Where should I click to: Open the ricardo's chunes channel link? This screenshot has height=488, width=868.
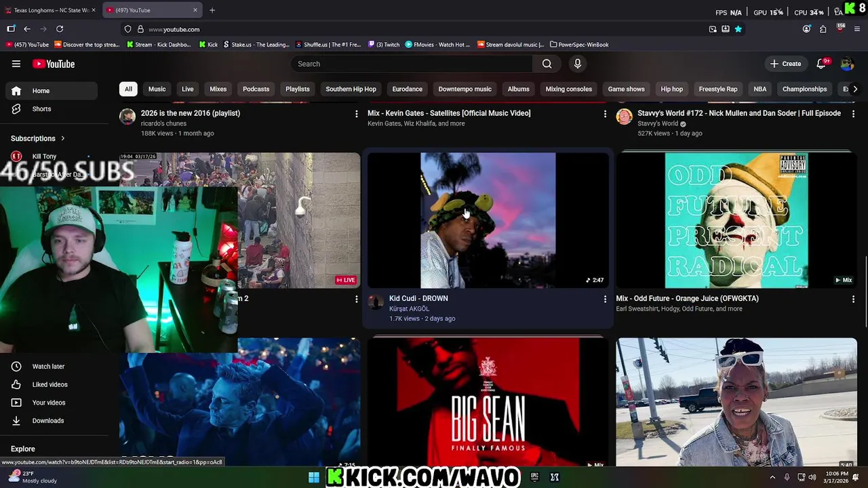click(x=163, y=123)
